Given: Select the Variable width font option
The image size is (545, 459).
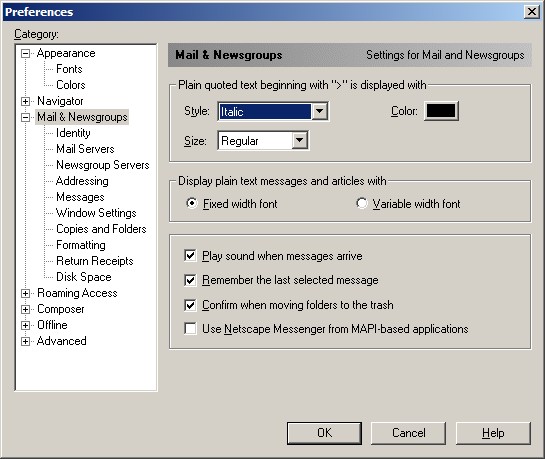Looking at the screenshot, I should click(x=361, y=203).
